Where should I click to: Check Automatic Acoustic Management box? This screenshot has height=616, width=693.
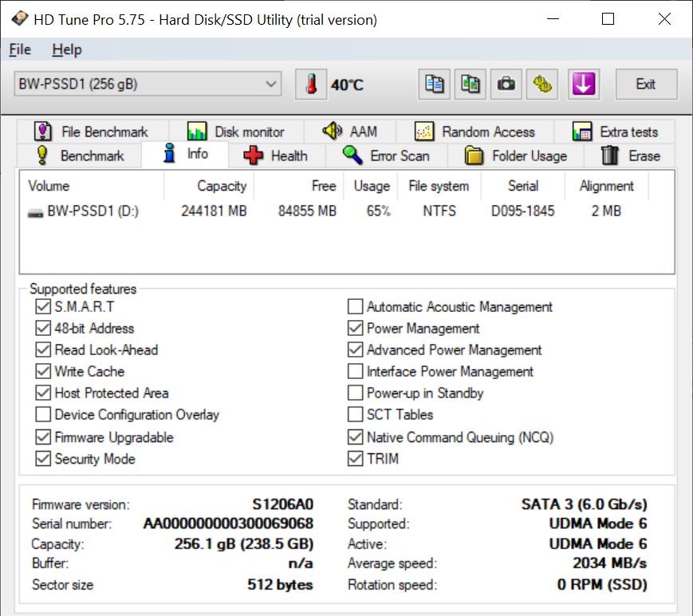click(356, 307)
